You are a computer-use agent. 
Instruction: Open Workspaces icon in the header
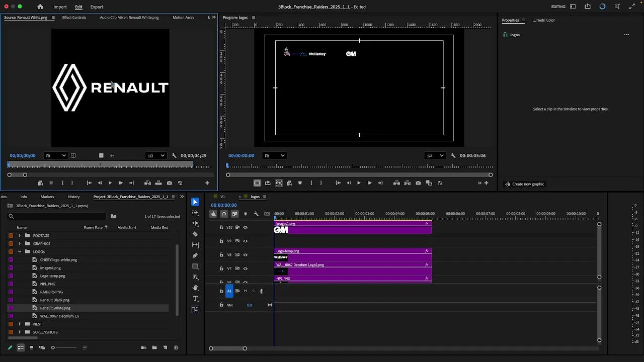573,7
